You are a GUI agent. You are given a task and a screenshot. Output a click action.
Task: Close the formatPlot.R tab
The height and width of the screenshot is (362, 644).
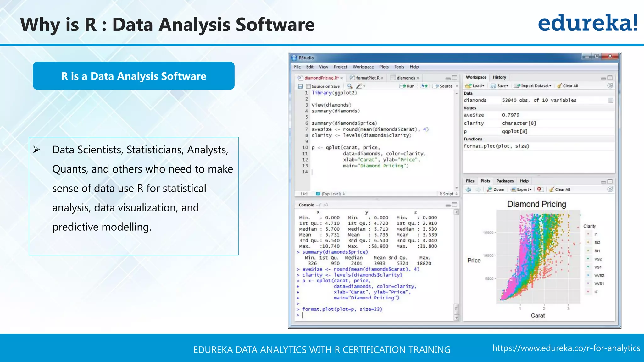pos(382,78)
